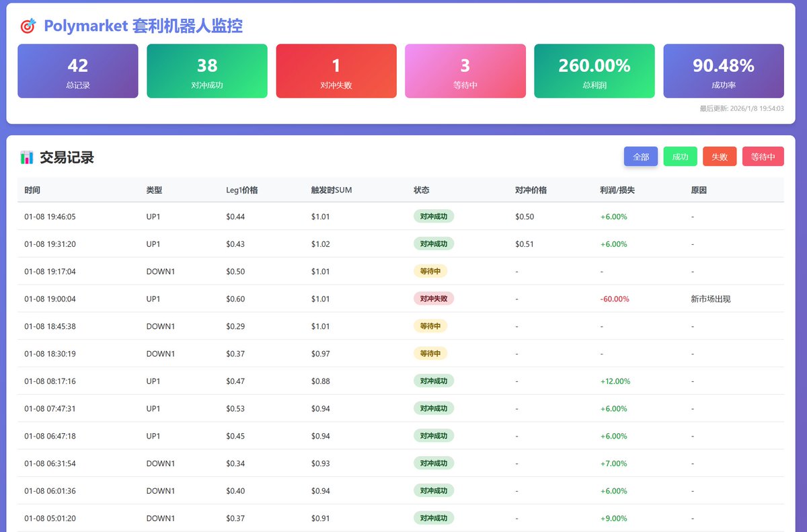807x532 pixels.
Task: Click 对冲成功 badge in 08:17:16 row
Action: pos(434,381)
